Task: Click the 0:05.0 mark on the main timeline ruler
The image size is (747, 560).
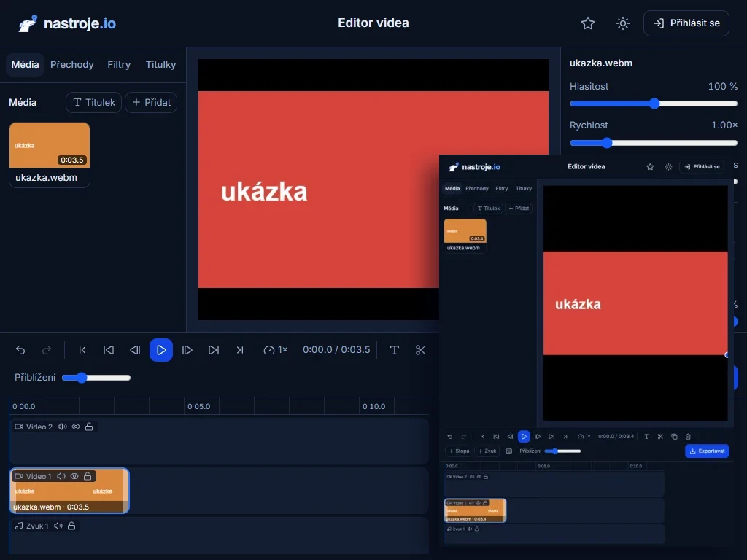Action: [x=198, y=406]
